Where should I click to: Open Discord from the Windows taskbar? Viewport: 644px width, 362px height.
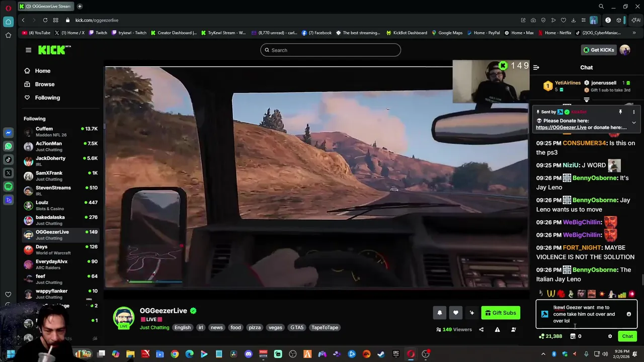pos(248,354)
